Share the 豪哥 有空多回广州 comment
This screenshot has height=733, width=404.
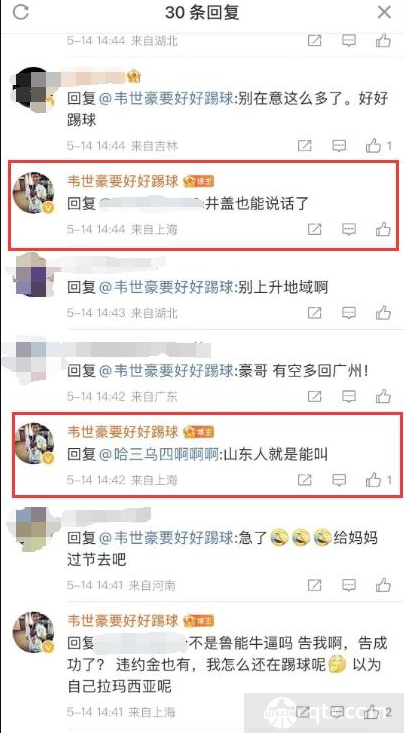coord(315,396)
